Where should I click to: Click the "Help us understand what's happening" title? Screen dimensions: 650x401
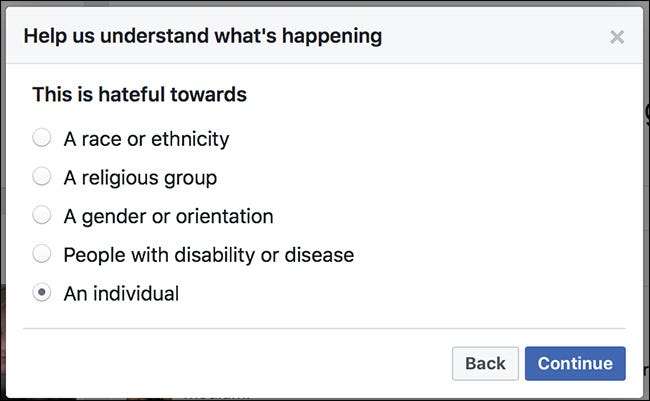pyautogui.click(x=202, y=37)
